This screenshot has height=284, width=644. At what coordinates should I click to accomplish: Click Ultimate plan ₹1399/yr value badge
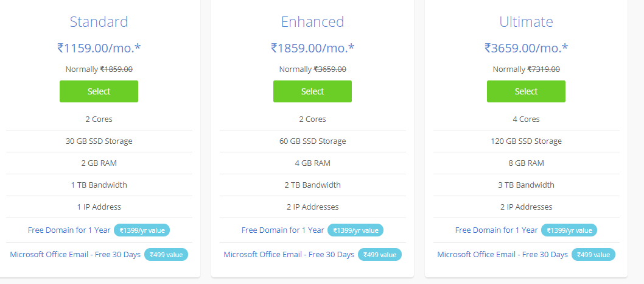569,230
